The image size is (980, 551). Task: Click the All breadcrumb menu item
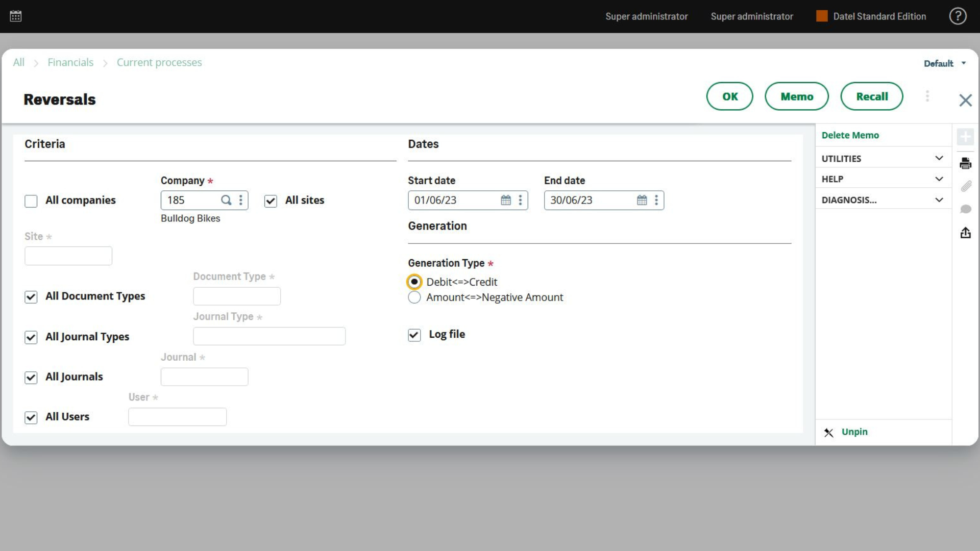point(19,62)
